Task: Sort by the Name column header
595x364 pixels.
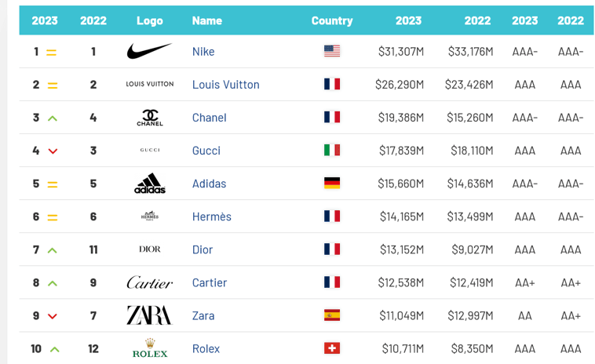Action: tap(207, 20)
